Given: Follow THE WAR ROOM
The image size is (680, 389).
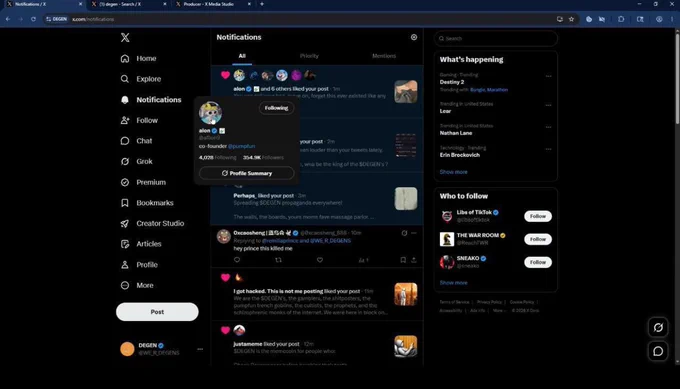Looking at the screenshot, I should [x=538, y=239].
